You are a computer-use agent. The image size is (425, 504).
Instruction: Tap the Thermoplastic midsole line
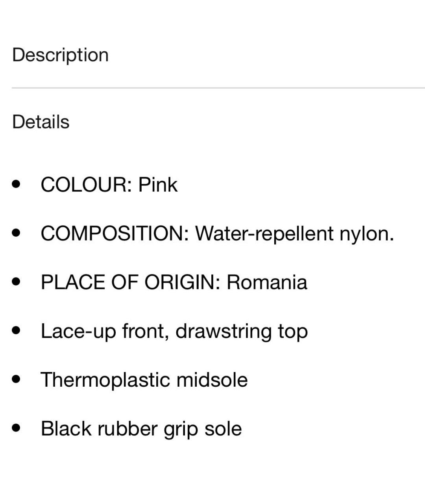point(144,380)
